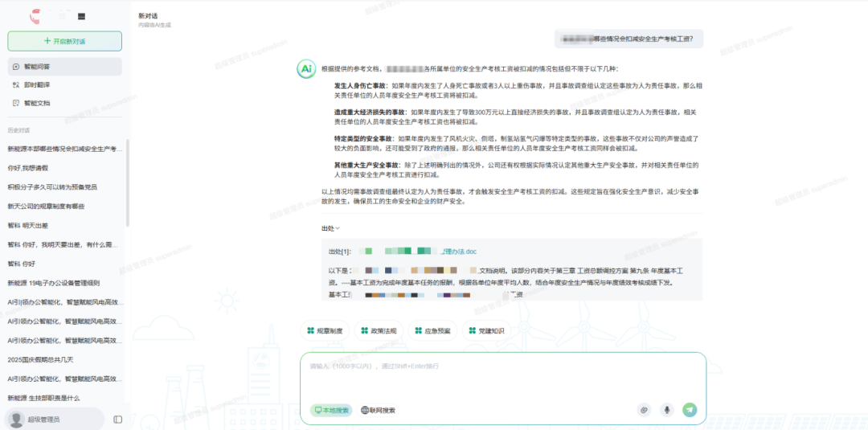Select the 政策法规 knowledge category

point(379,330)
